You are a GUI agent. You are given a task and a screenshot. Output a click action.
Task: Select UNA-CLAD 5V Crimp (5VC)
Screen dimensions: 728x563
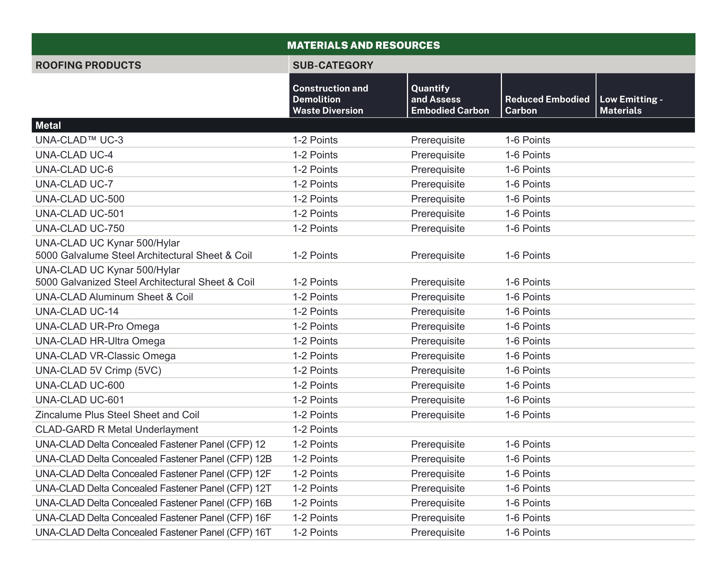[98, 370]
